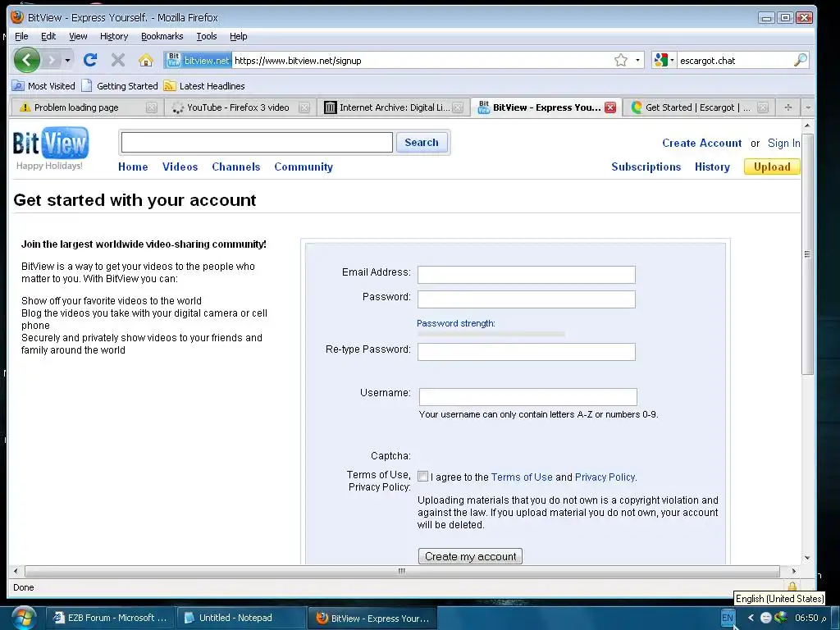This screenshot has height=630, width=840.
Task: Click the vertical page scrollbar thumb
Action: pyautogui.click(x=807, y=254)
